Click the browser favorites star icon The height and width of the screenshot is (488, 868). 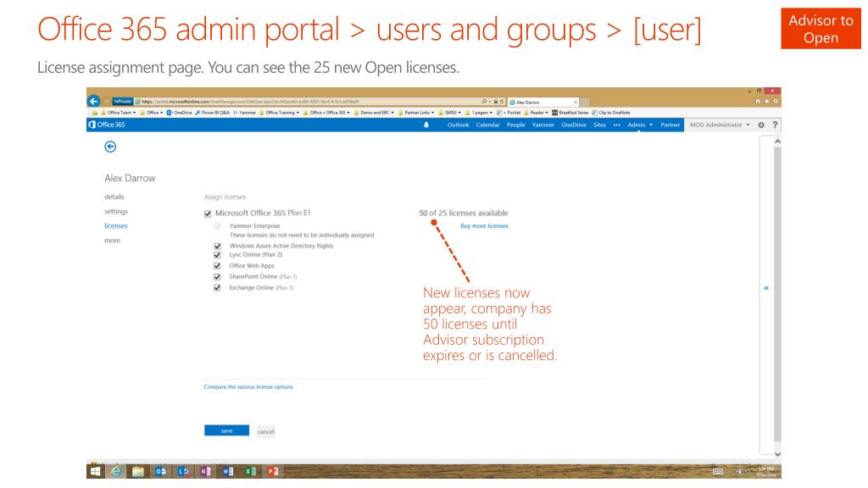(x=766, y=102)
